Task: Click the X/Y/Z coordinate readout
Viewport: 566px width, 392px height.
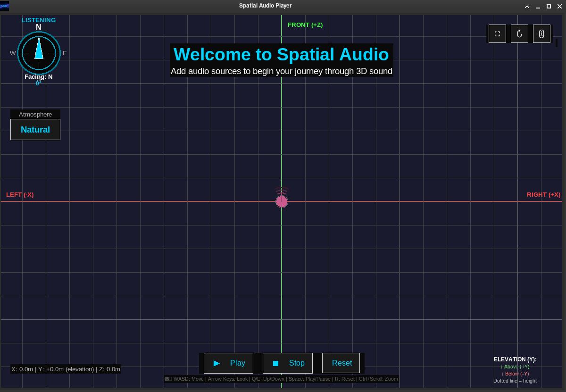Action: coord(65,369)
